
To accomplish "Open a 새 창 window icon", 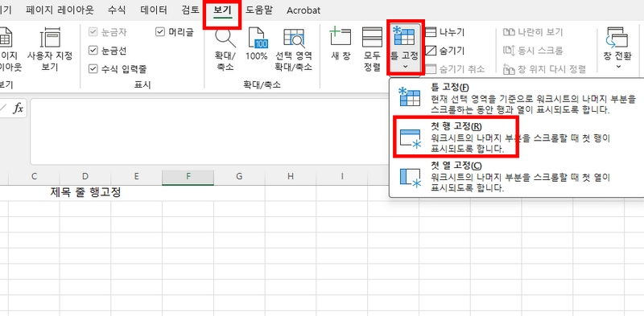I will point(341,37).
